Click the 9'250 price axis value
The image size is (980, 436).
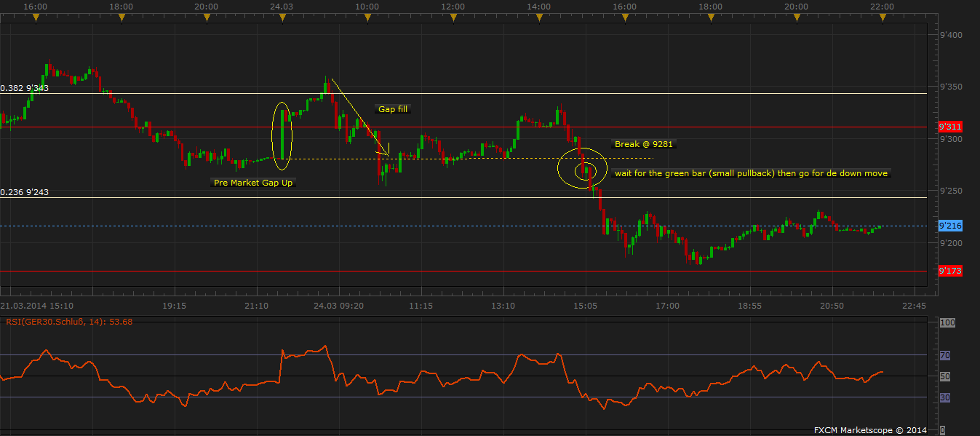951,191
